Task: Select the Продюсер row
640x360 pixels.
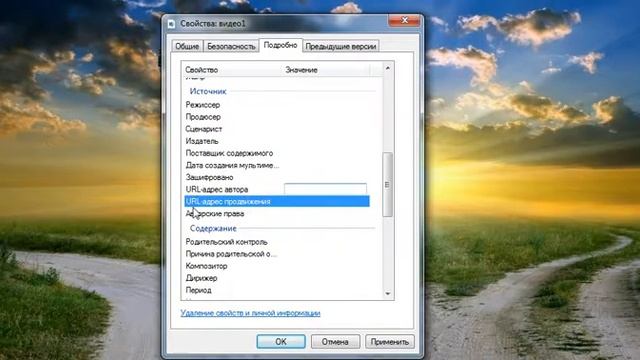Action: pos(277,117)
